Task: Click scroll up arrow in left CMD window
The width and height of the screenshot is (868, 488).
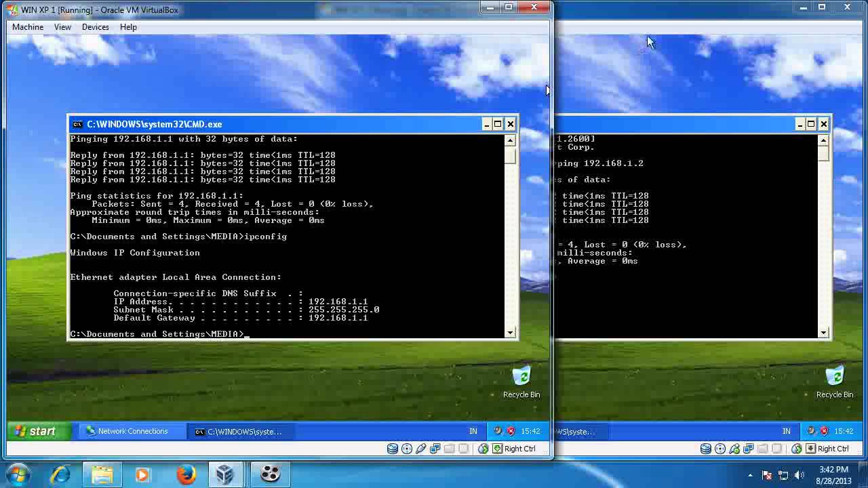Action: pyautogui.click(x=510, y=140)
